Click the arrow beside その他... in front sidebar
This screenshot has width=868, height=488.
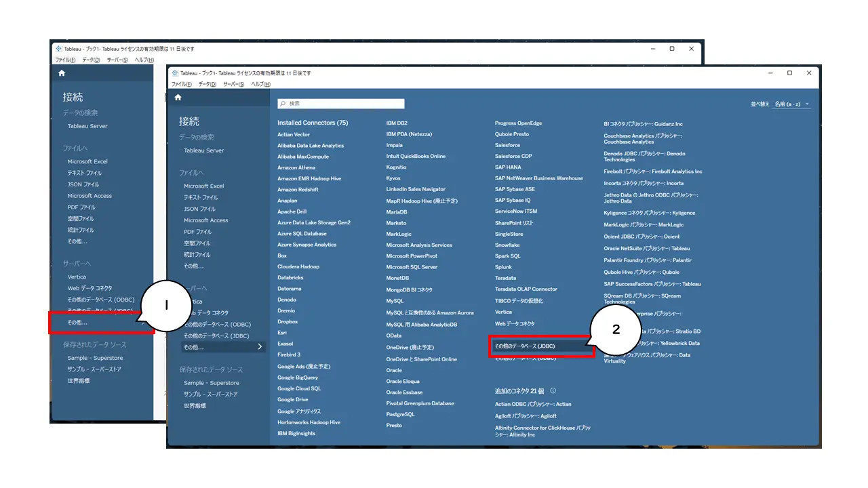point(260,347)
